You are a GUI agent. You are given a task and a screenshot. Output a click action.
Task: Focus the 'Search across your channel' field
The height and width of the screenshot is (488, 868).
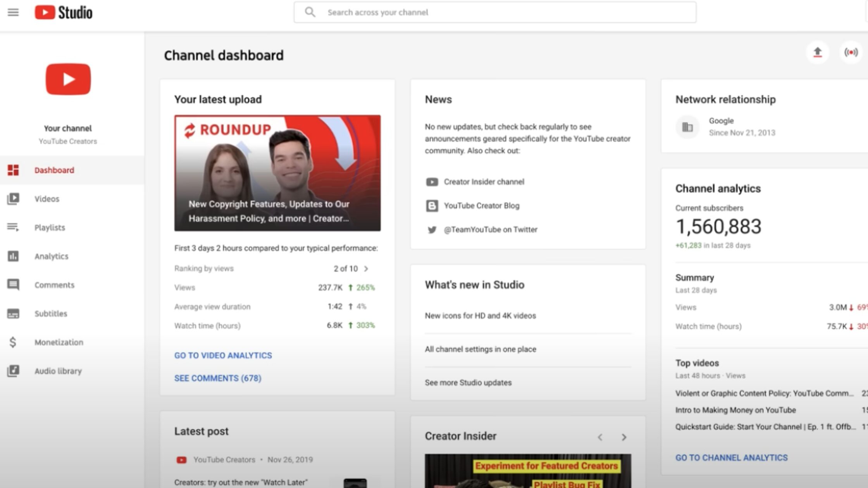coord(495,12)
